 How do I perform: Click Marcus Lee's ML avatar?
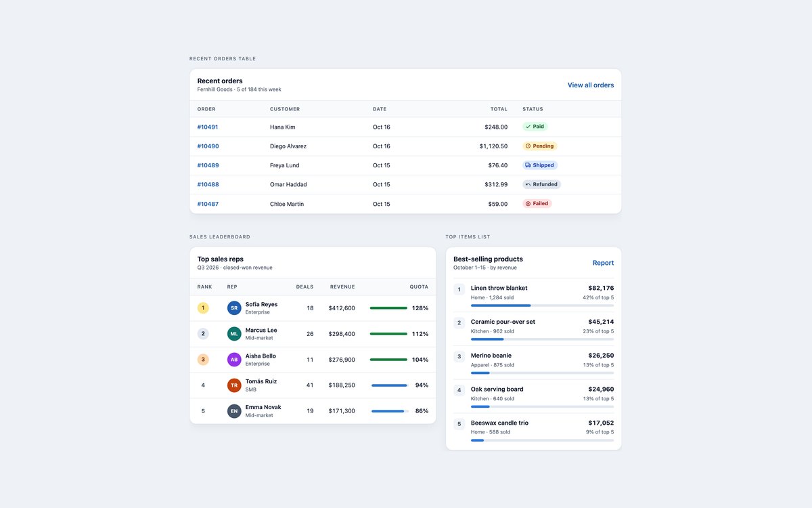tap(234, 334)
